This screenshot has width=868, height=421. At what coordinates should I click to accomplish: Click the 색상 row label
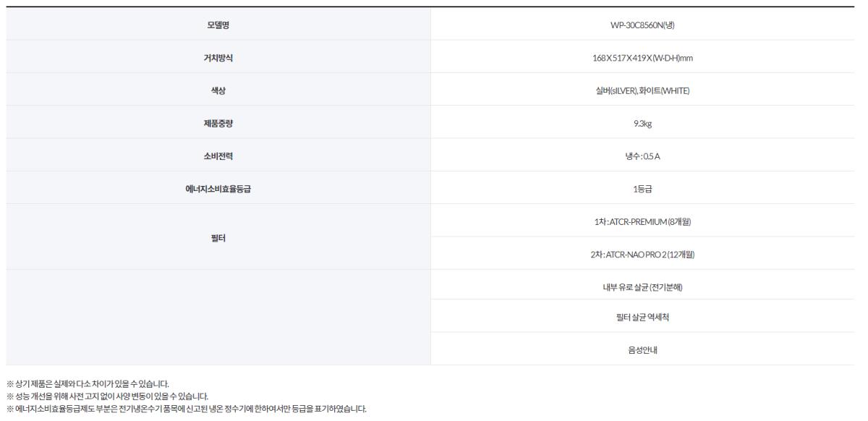tap(218, 91)
